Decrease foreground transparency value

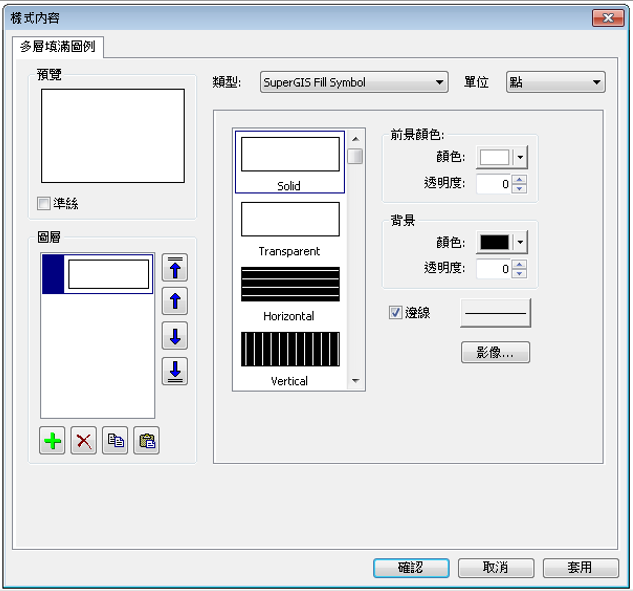[x=520, y=189]
